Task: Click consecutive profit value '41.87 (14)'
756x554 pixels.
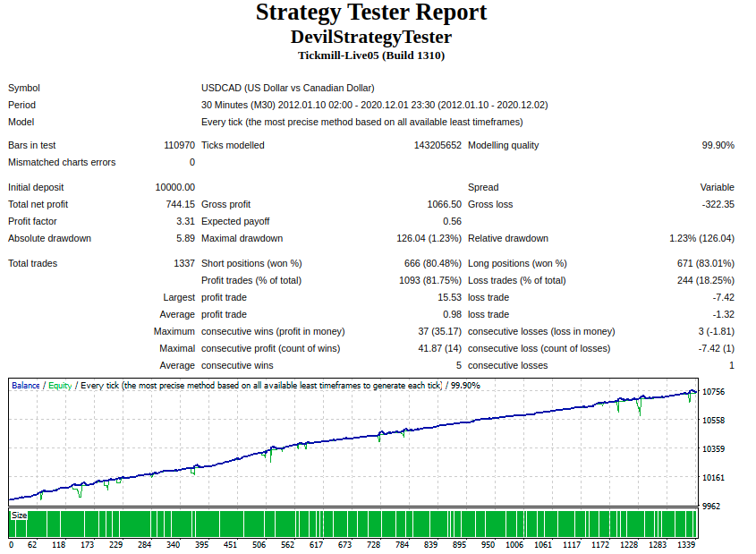Action: pos(439,348)
